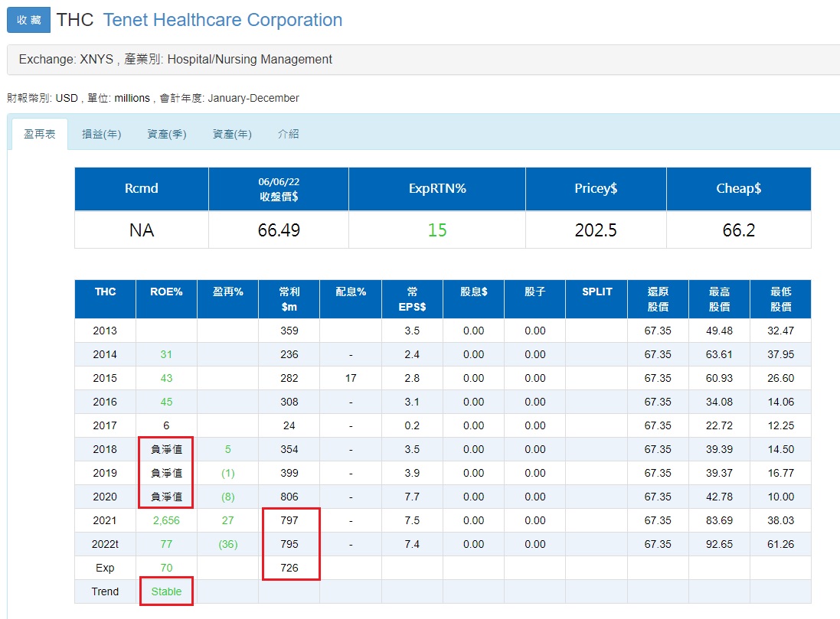
Task: Click the 2013 year row label
Action: click(105, 331)
